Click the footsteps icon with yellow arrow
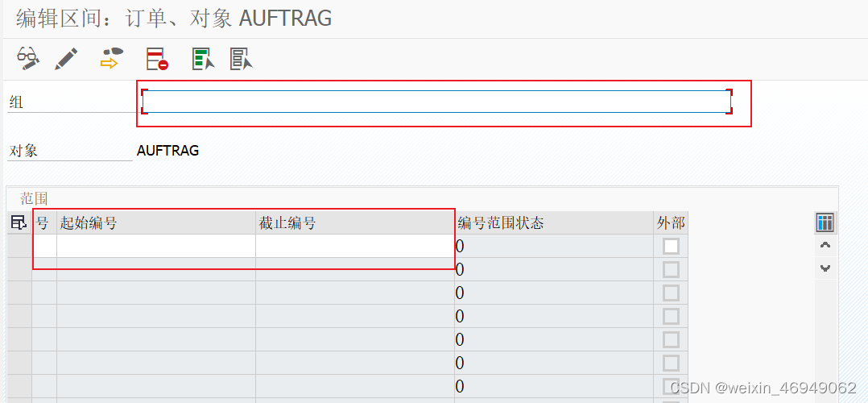This screenshot has height=403, width=868. pos(112,58)
